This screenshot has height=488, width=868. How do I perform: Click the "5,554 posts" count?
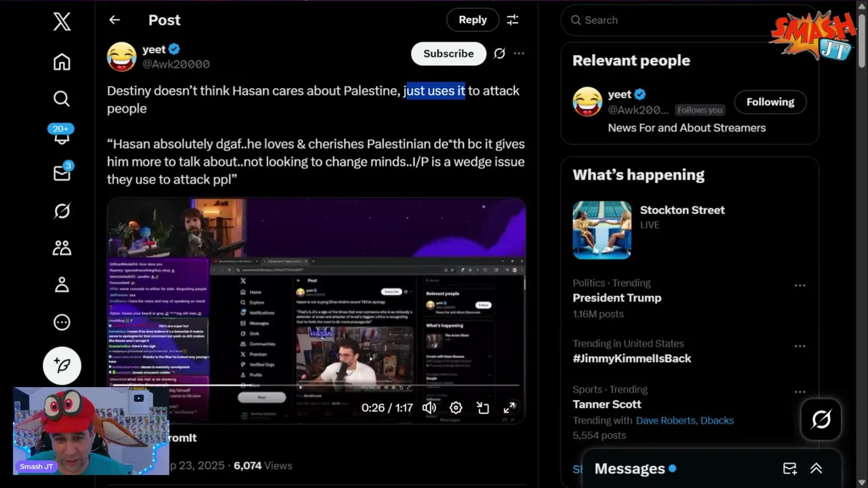pos(599,436)
